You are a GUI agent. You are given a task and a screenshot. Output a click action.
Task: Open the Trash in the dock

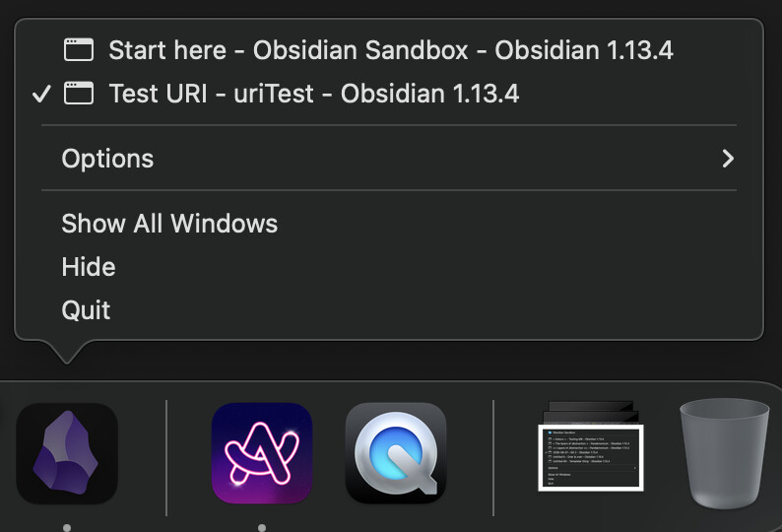(724, 453)
